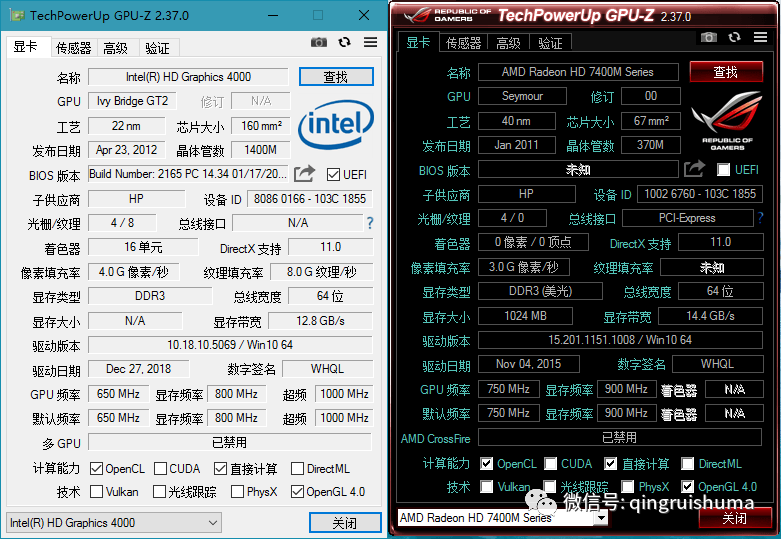Toggle PhysX checkbox in Intel window
Viewport: 781px width, 539px height.
pyautogui.click(x=238, y=492)
